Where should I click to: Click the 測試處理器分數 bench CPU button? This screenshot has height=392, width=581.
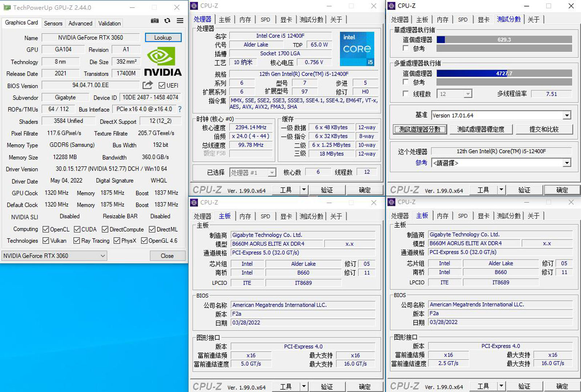point(420,129)
